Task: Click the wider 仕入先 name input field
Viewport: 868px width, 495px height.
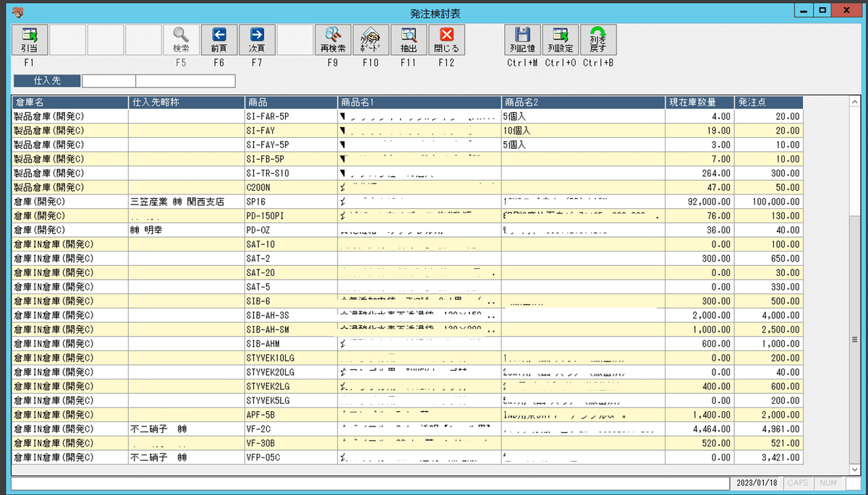Action: tap(186, 81)
